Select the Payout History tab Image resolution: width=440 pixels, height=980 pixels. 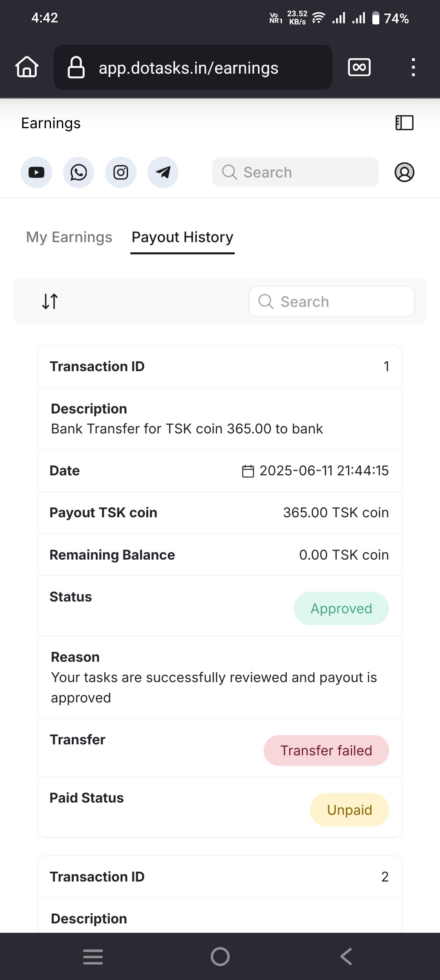[183, 237]
